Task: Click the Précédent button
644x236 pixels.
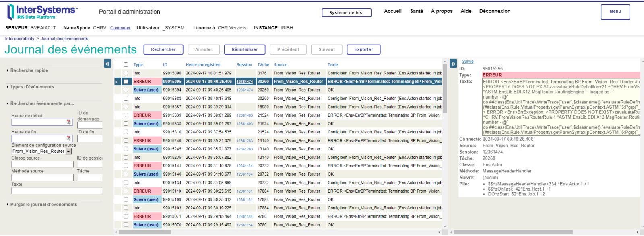Action: pos(288,49)
